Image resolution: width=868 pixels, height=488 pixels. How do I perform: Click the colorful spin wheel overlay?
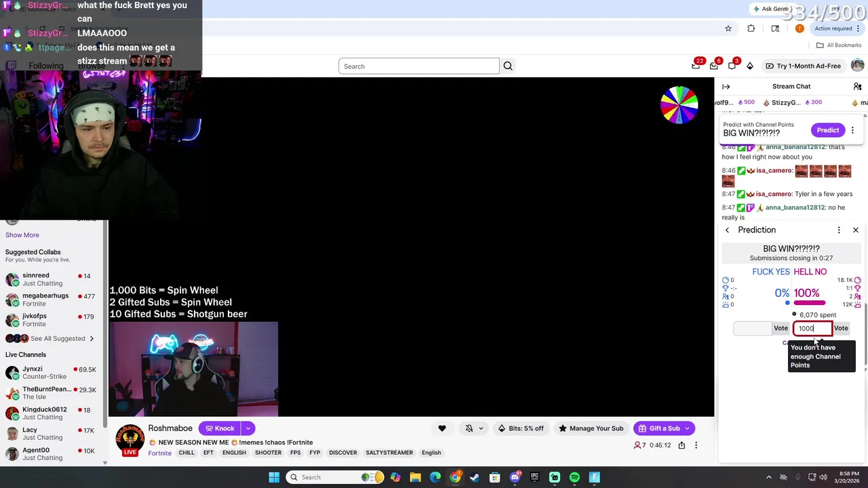tap(679, 105)
